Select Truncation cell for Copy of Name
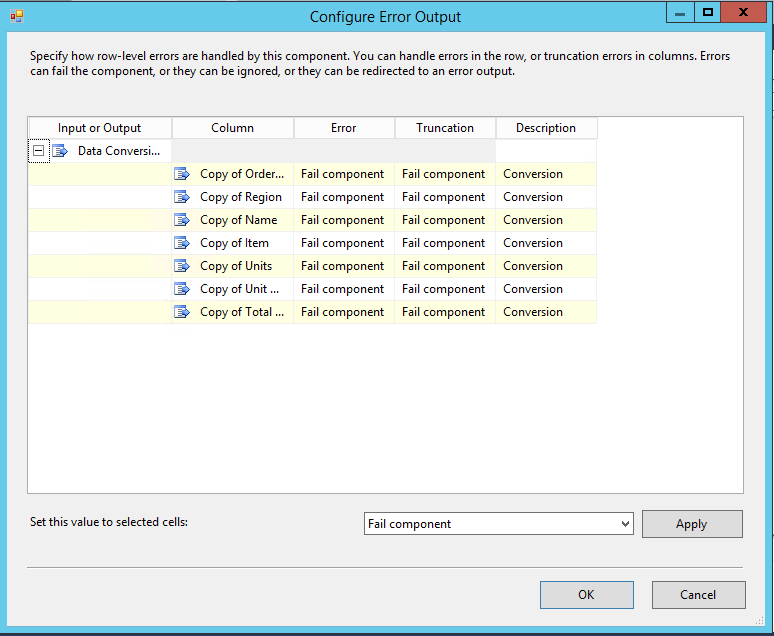 point(444,220)
